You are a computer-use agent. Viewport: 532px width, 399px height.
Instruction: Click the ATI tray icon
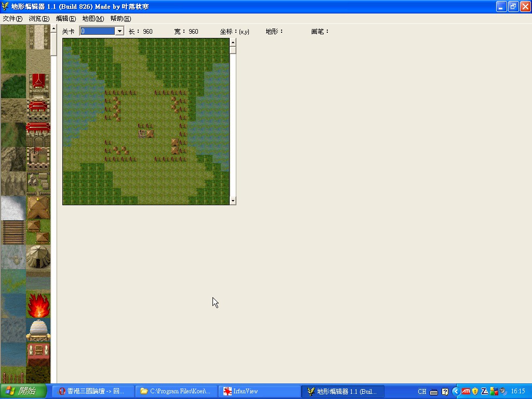465,392
